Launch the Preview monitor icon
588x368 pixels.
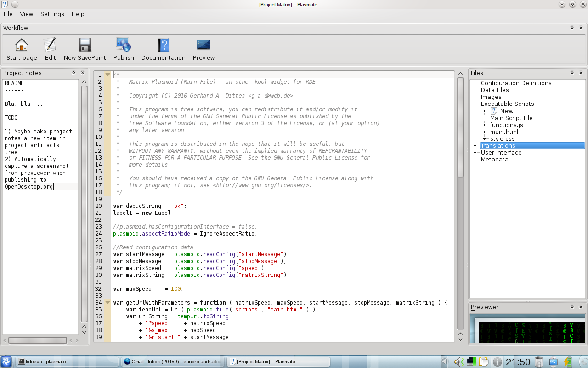tap(204, 45)
